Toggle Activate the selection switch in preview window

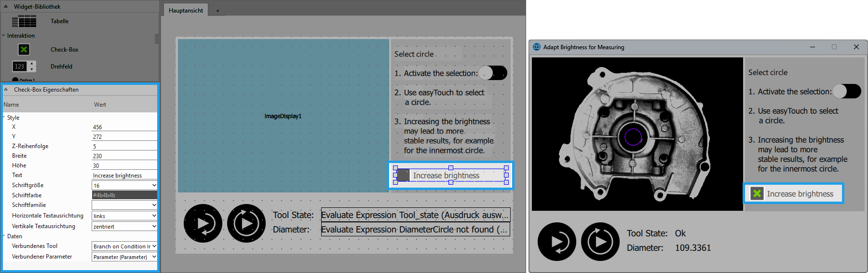click(x=846, y=91)
